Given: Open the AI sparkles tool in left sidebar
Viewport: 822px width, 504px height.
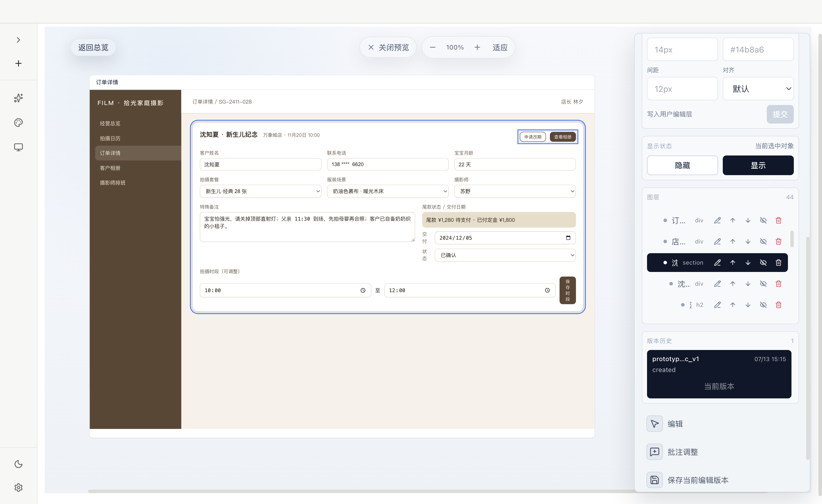Looking at the screenshot, I should [x=18, y=98].
